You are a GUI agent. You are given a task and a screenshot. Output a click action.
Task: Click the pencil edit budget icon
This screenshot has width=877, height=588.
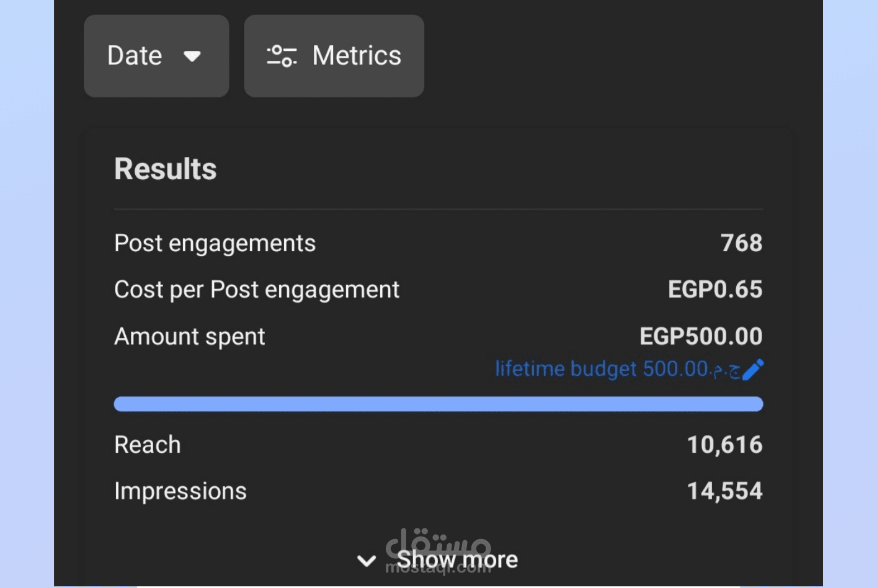click(x=753, y=369)
